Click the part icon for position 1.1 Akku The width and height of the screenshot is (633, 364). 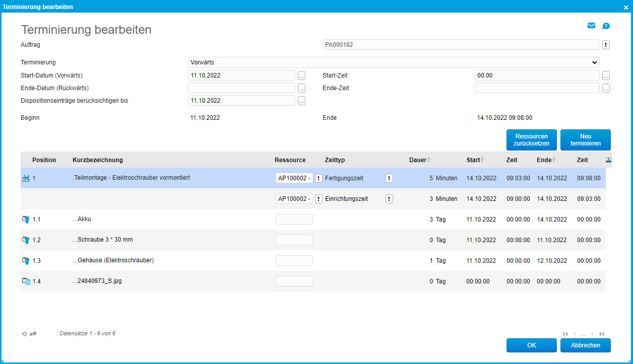pyautogui.click(x=26, y=220)
